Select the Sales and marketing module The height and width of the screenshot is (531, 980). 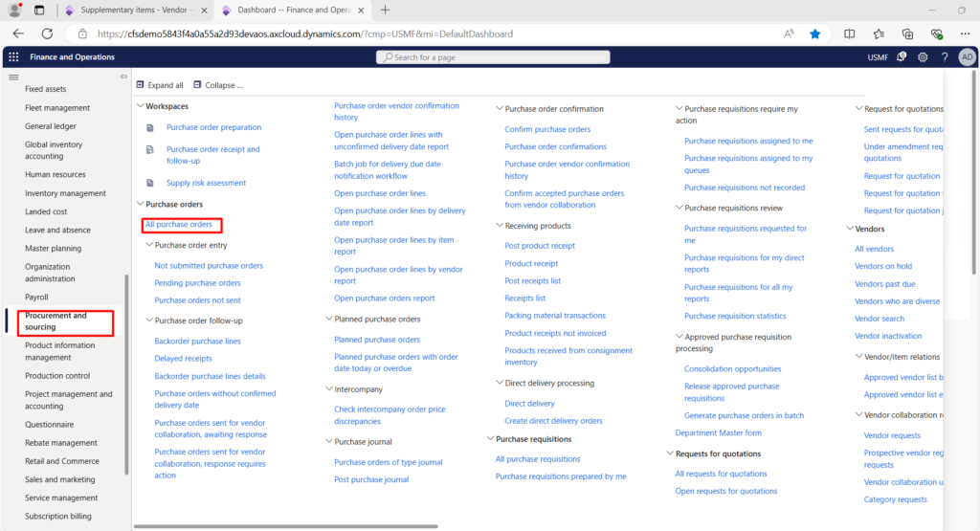tap(60, 479)
